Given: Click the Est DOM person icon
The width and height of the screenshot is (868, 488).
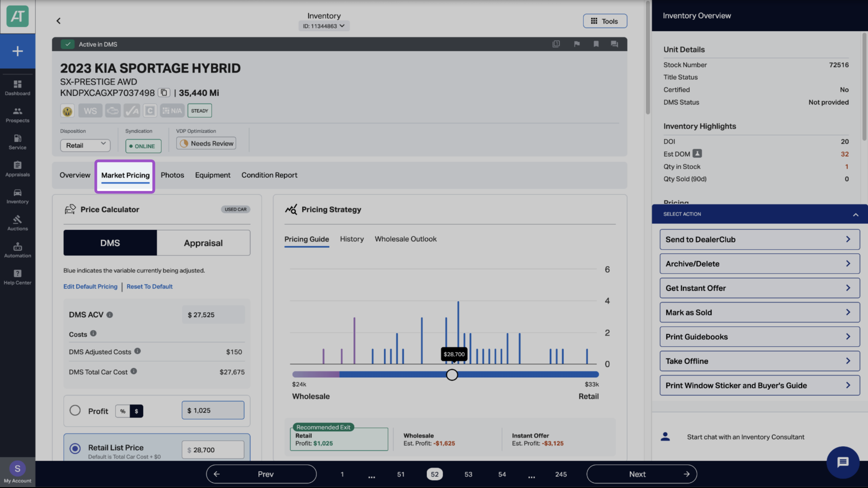Looking at the screenshot, I should pyautogui.click(x=697, y=154).
